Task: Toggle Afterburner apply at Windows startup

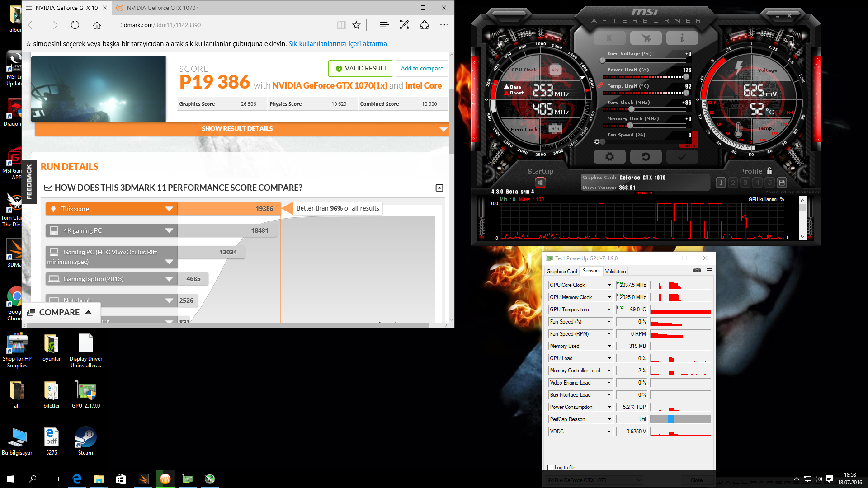Action: point(540,183)
